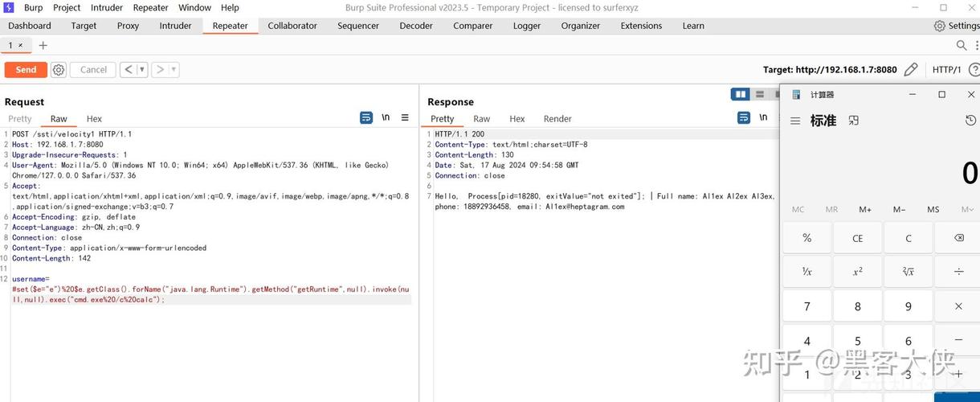Select Render view in Response panel
Viewport: 980px width, 402px height.
tap(557, 119)
